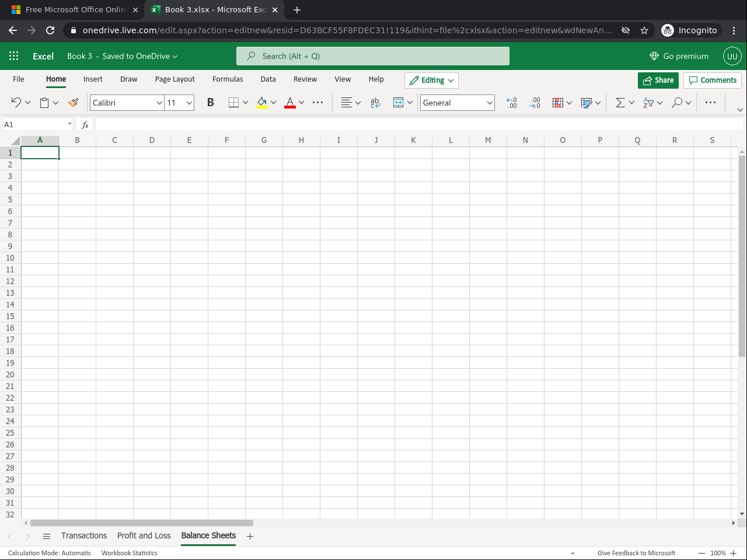Activate the Format Painter brush
The width and height of the screenshot is (747, 560).
tap(73, 103)
